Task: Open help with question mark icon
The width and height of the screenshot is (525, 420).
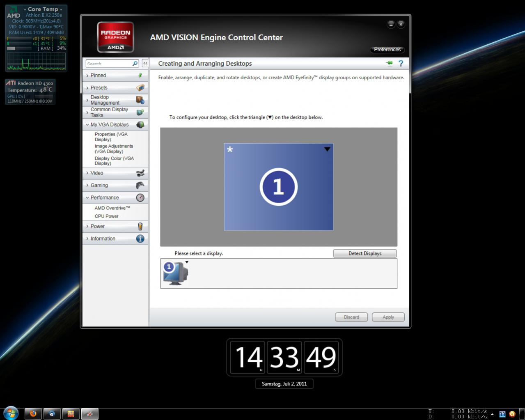Action: (x=401, y=63)
